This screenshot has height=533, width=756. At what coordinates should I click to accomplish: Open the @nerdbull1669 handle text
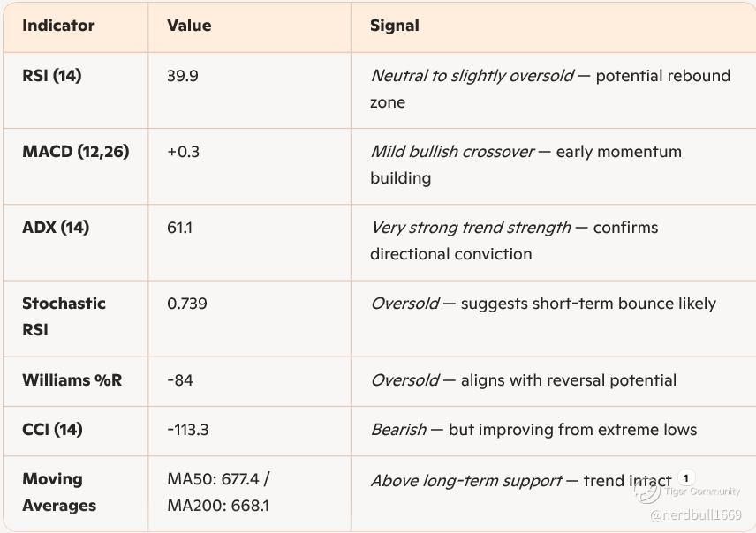tap(696, 515)
